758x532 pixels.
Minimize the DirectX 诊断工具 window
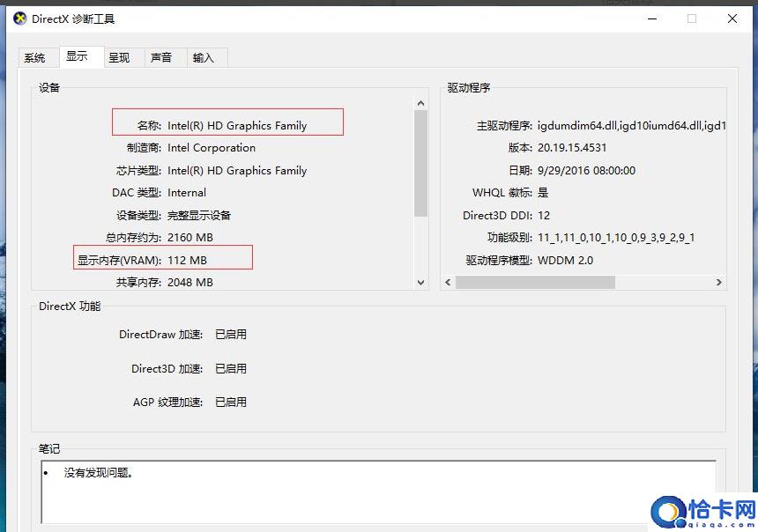tap(651, 18)
